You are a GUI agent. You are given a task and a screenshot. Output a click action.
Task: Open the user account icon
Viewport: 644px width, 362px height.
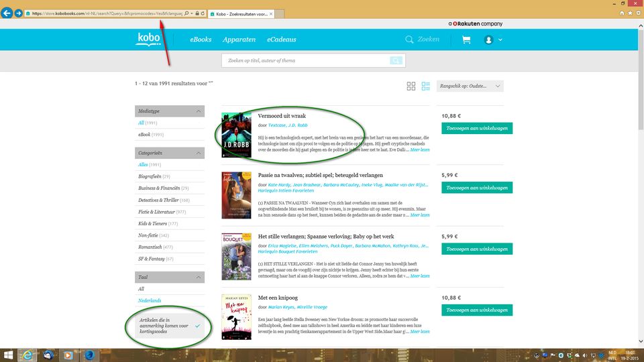point(488,40)
